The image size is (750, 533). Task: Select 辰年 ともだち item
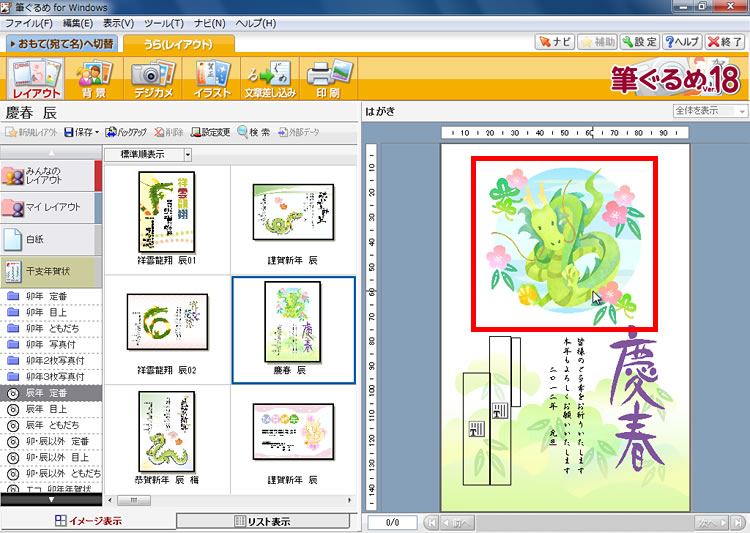coord(51,425)
